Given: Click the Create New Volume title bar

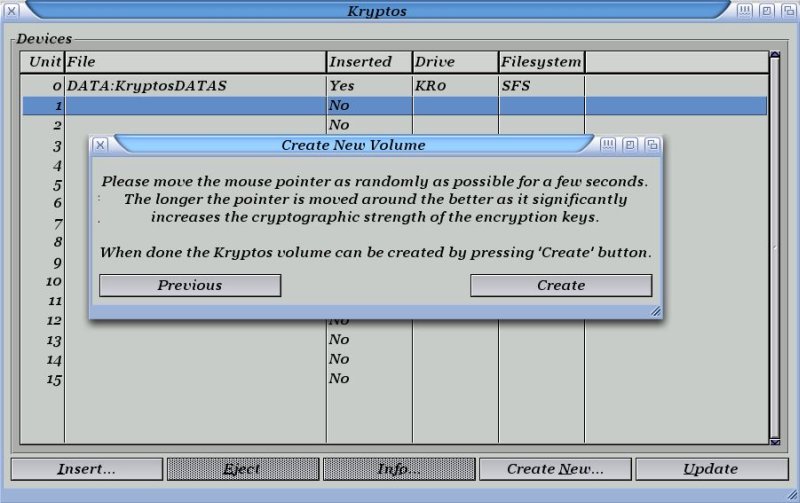Looking at the screenshot, I should click(353, 145).
